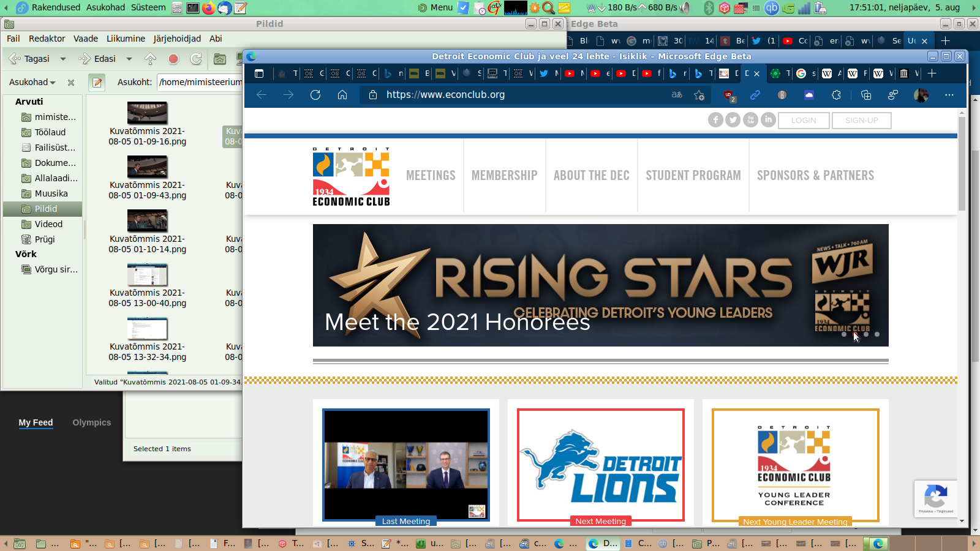Open the Next Meeting Detroit Lions card
Screen dimensions: 980x551
coord(601,465)
